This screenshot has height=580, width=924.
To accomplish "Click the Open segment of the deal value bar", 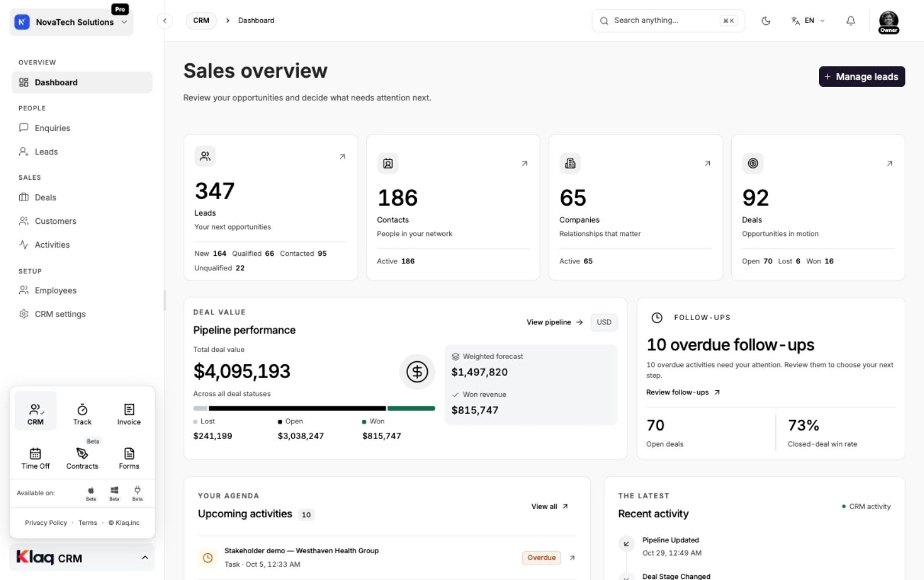I will (297, 408).
